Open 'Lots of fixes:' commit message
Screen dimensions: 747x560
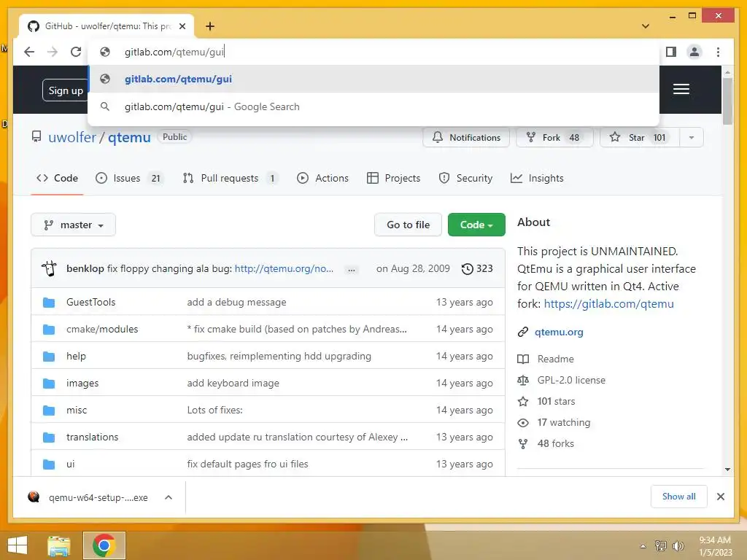tap(215, 410)
